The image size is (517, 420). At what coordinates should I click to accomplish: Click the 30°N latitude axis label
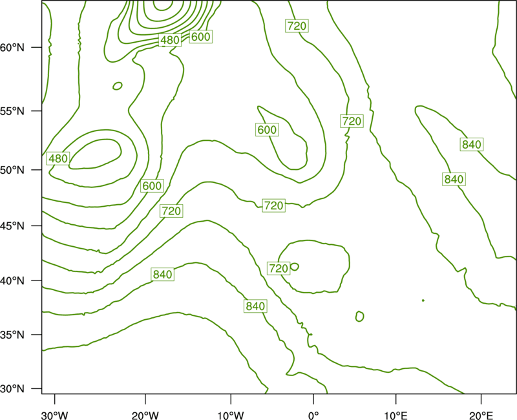point(12,389)
